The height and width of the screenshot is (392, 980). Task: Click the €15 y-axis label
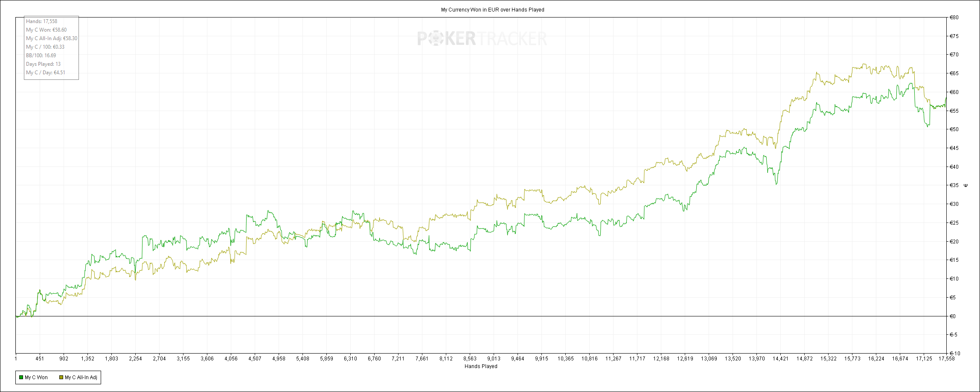[x=954, y=260]
